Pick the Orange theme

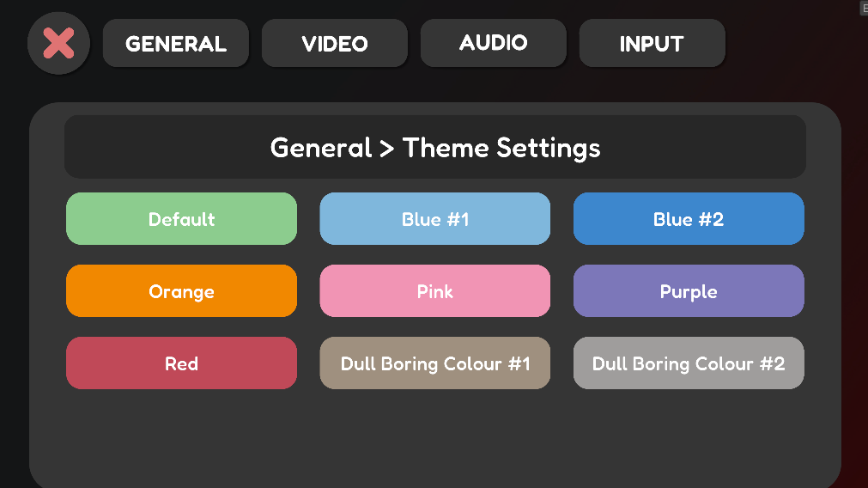tap(181, 291)
